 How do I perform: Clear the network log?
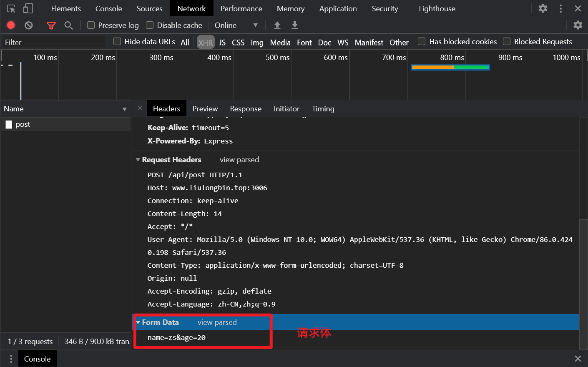pos(29,25)
